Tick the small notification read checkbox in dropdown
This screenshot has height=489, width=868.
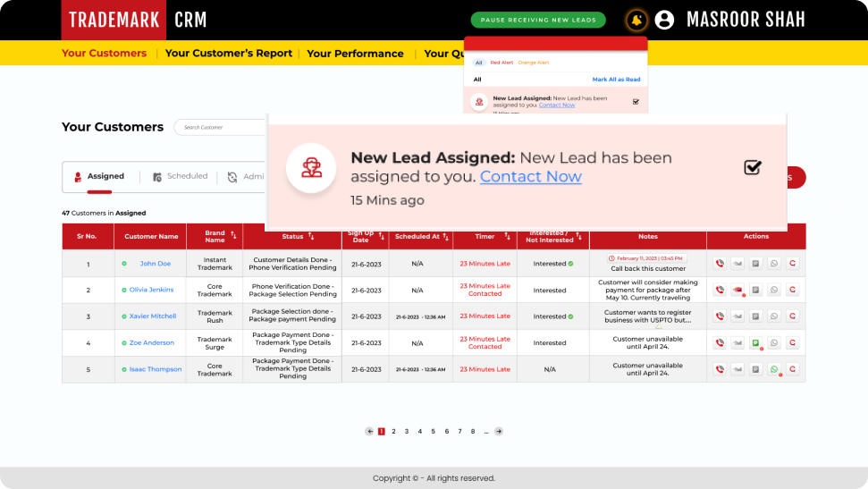coord(636,102)
